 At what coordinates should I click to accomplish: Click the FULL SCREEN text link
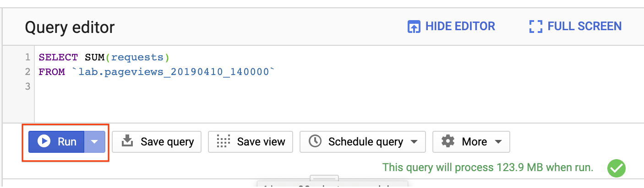pyautogui.click(x=584, y=27)
